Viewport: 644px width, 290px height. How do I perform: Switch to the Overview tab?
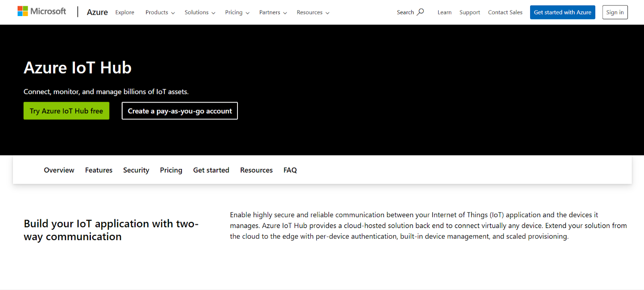click(59, 170)
